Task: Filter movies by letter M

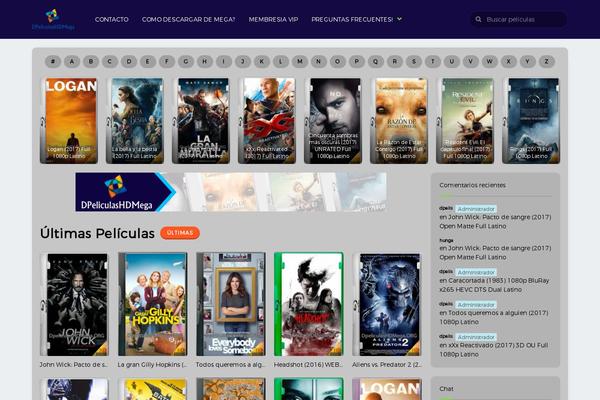Action: (300, 61)
